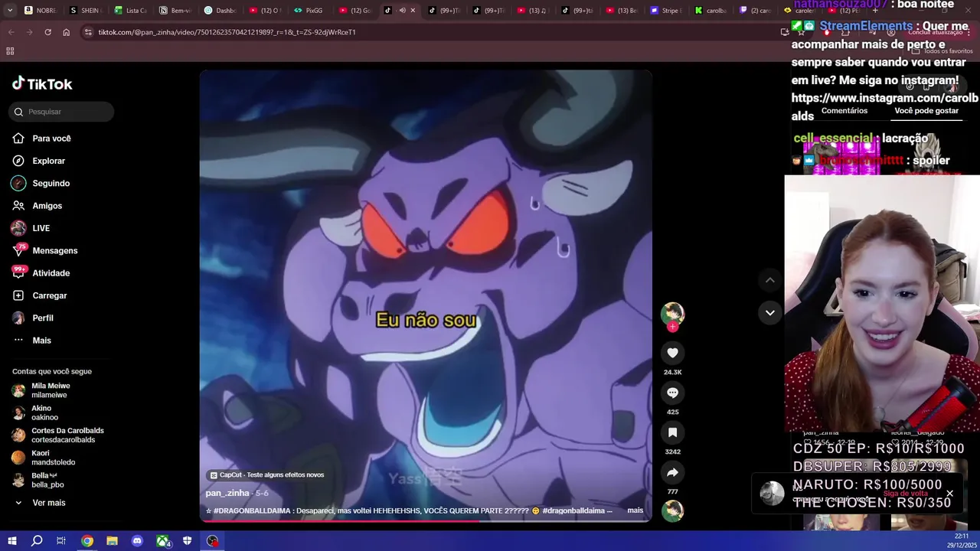Close the Siga de volta notification
The width and height of the screenshot is (980, 551).
click(x=949, y=494)
